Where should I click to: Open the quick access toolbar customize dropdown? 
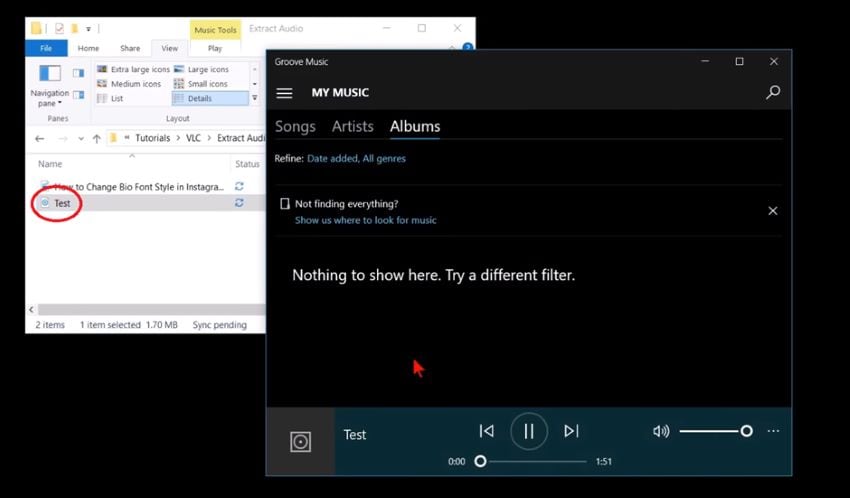(88, 29)
